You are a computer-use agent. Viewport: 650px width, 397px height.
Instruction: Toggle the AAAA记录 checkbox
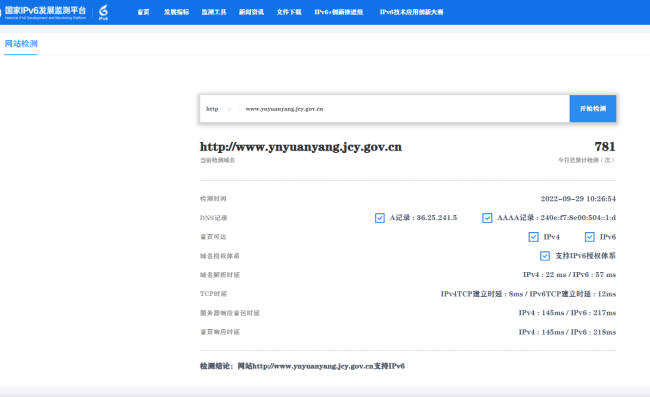pos(487,218)
